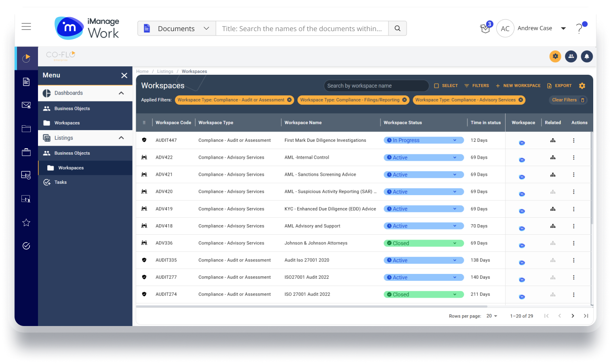The width and height of the screenshot is (611, 364).
Task: Select Tasks in the Listings menu
Action: click(61, 182)
